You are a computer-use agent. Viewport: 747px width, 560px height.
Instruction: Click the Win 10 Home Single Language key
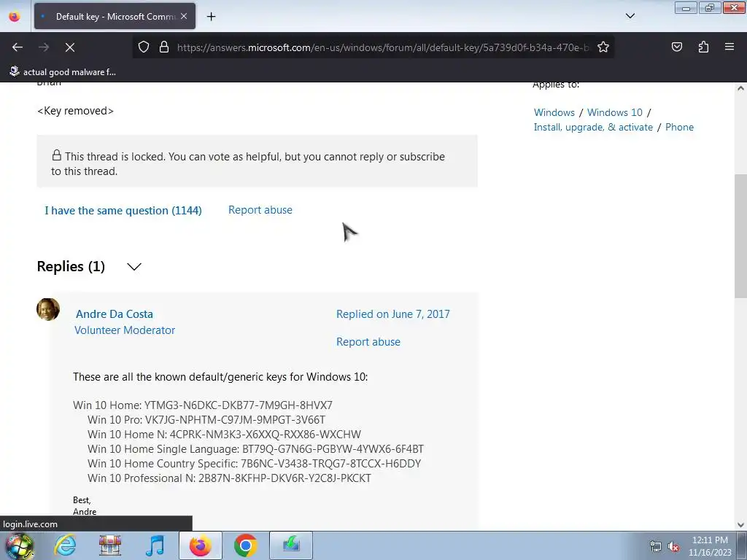click(255, 449)
